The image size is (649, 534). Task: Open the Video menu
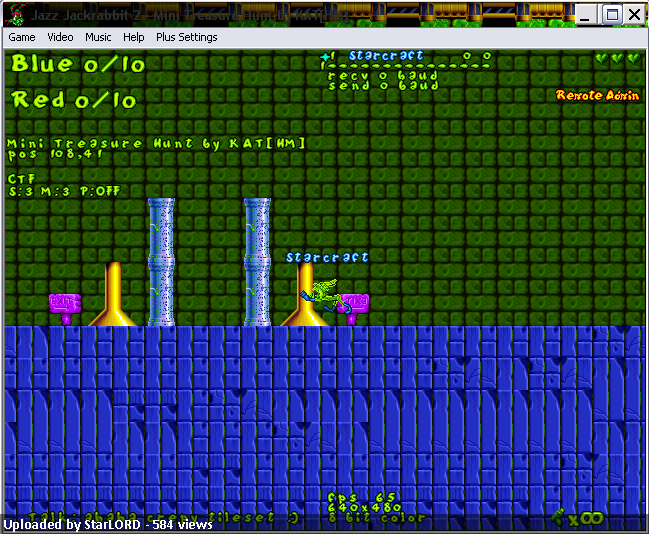(x=60, y=37)
